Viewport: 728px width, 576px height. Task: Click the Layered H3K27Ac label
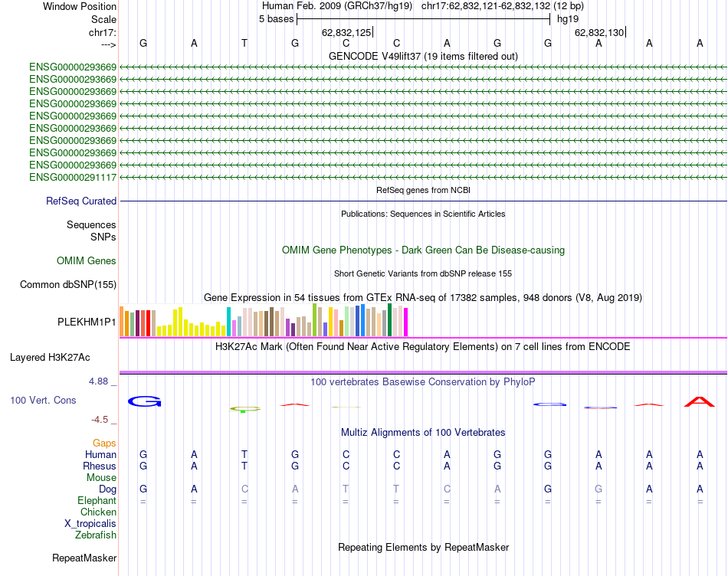[x=50, y=358]
